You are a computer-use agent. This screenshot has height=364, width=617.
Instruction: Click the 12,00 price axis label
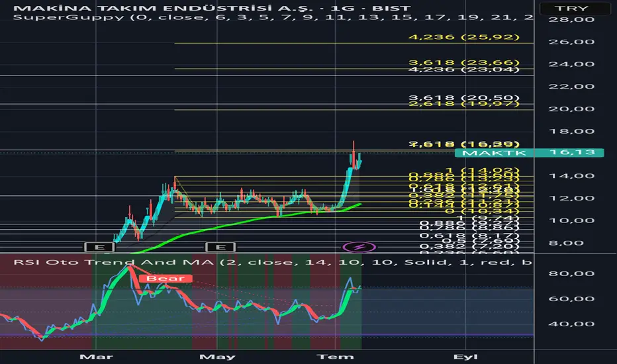tap(571, 199)
